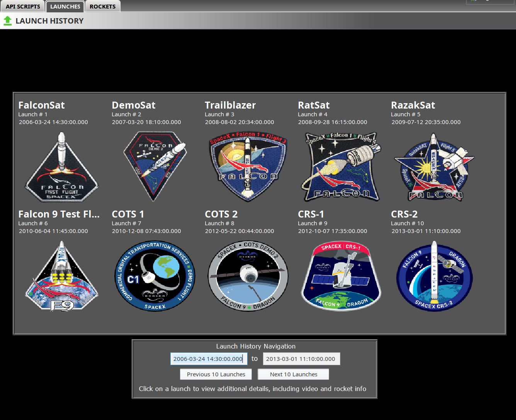The height and width of the screenshot is (420, 516).
Task: Click the Launch # 4 label
Action: tap(312, 114)
